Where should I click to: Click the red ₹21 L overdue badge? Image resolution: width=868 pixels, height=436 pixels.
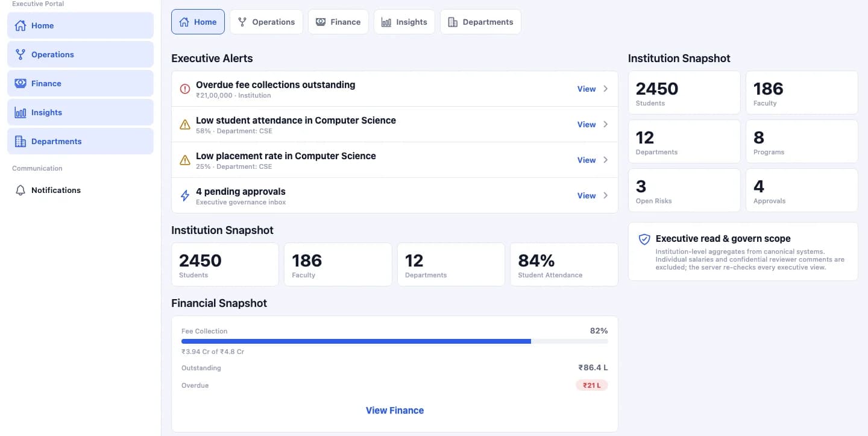[592, 385]
